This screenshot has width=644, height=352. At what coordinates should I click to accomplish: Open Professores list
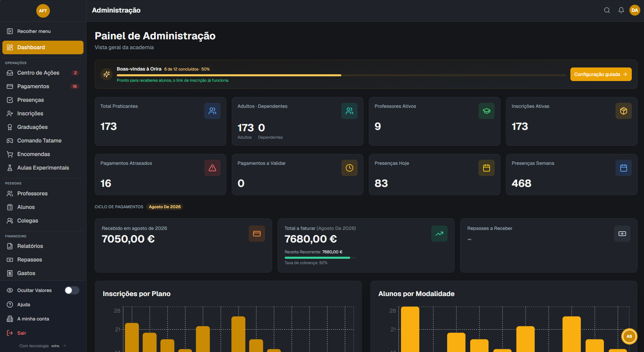43,194
